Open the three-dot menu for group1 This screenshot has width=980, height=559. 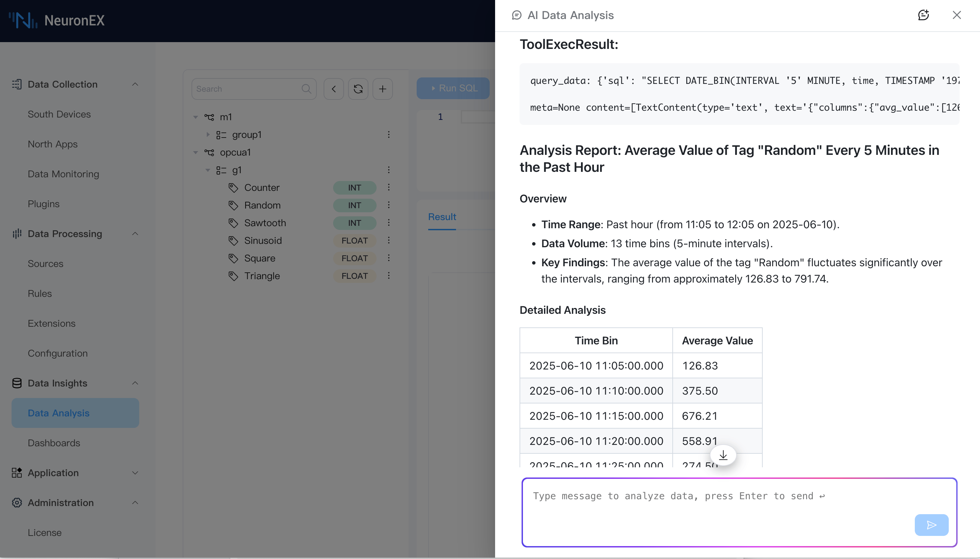[388, 134]
